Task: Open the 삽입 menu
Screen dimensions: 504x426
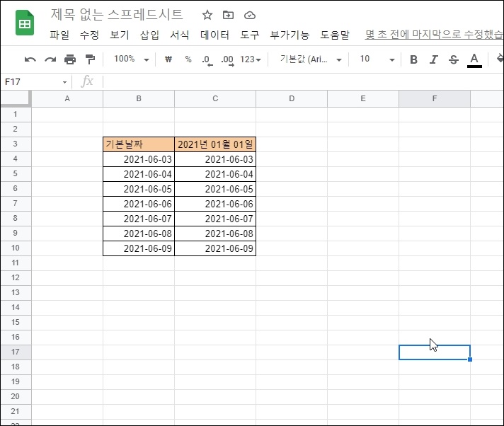Action: tap(149, 35)
